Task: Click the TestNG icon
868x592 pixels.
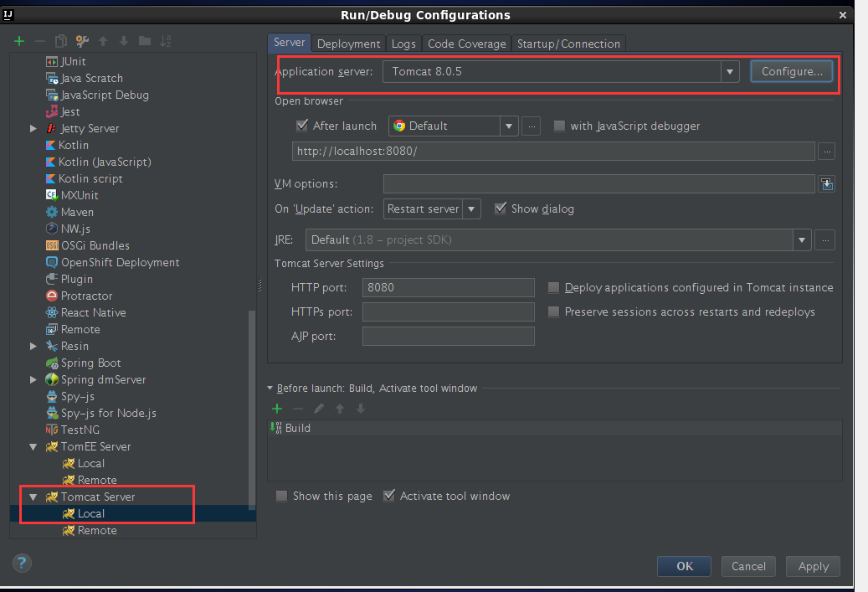Action: (x=52, y=430)
